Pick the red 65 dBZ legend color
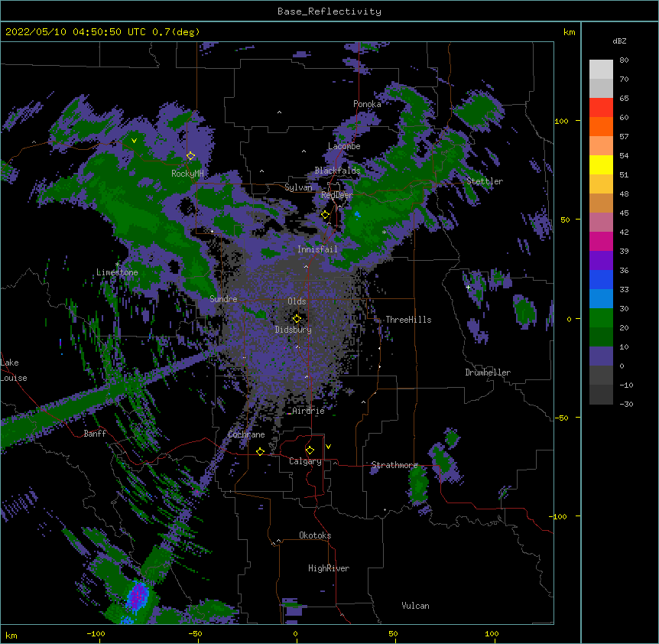 pyautogui.click(x=601, y=108)
